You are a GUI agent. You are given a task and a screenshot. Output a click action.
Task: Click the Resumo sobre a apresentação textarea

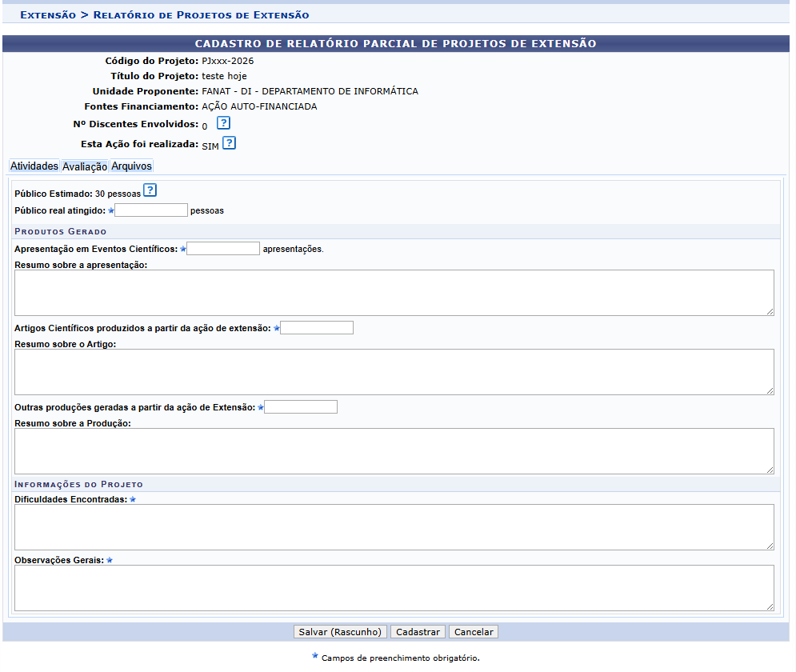click(394, 293)
